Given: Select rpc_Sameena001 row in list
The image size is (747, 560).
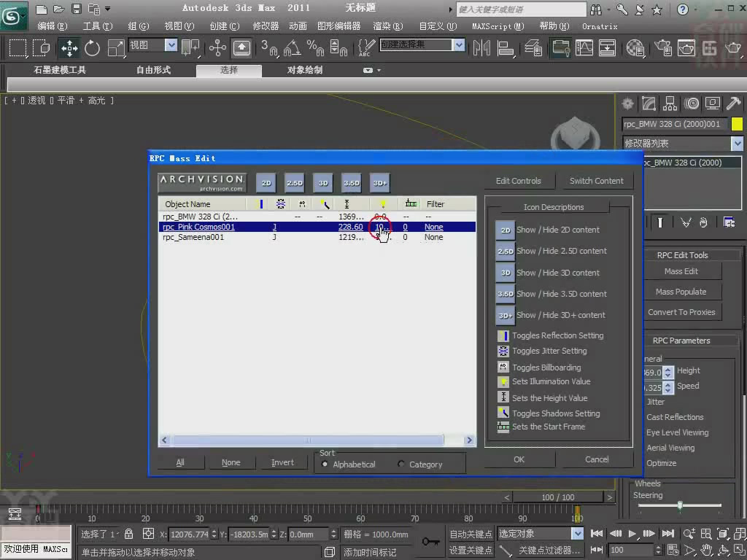Looking at the screenshot, I should pos(317,237).
